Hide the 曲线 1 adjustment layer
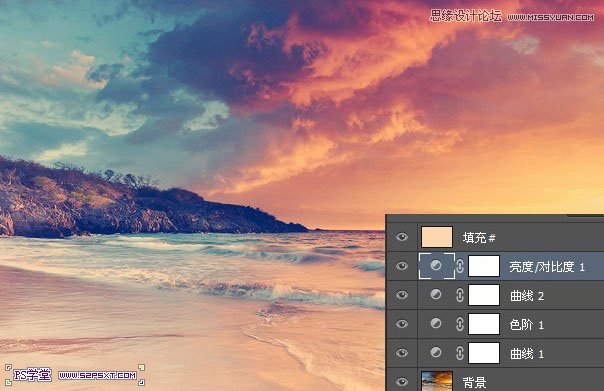The height and width of the screenshot is (391, 604). 402,353
